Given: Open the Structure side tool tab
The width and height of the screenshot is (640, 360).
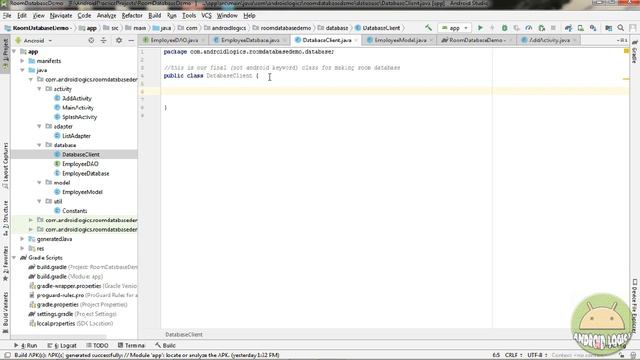Looking at the screenshot, I should coord(5,218).
